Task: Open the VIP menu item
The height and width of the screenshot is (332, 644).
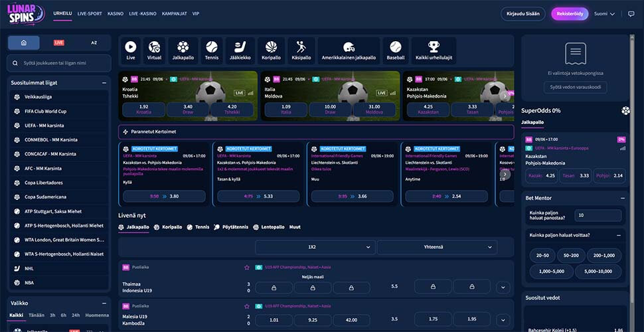Action: pyautogui.click(x=196, y=13)
